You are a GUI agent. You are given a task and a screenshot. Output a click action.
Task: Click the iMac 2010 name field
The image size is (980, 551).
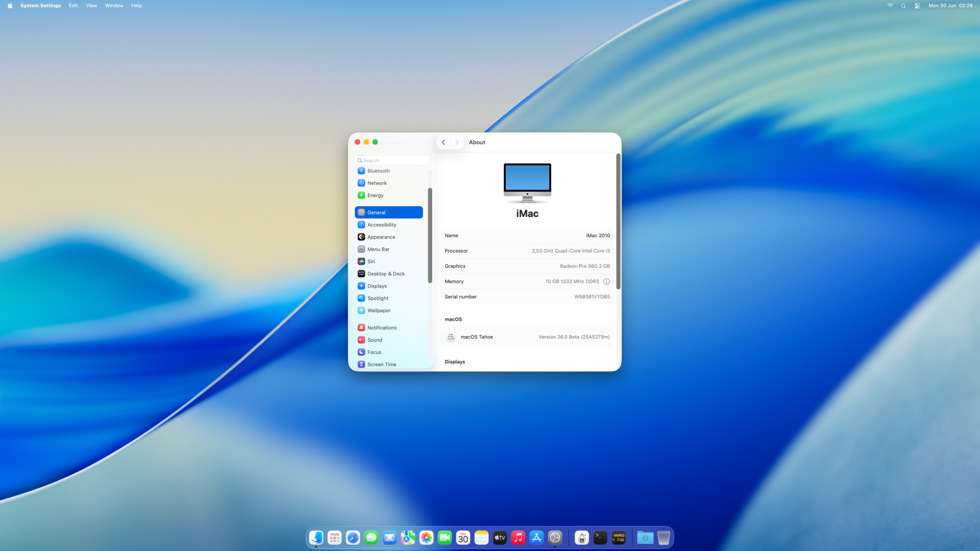[598, 236]
